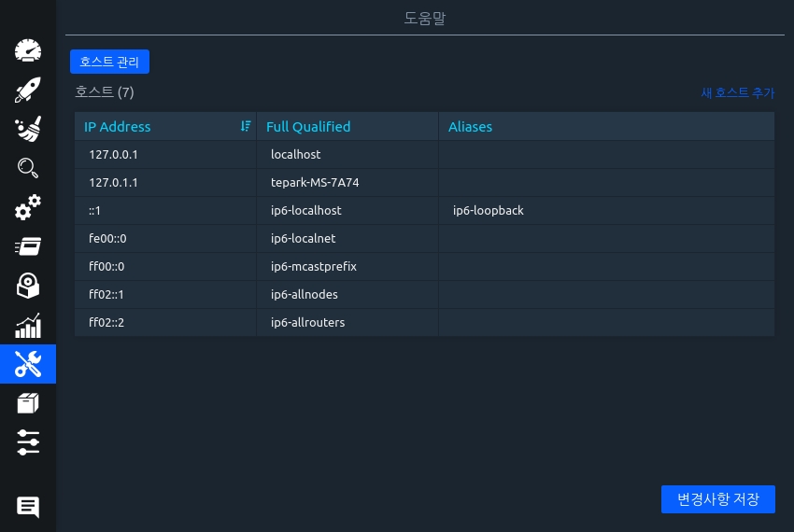The width and height of the screenshot is (794, 532).
Task: Open Services gears icon in sidebar
Action: click(28, 207)
